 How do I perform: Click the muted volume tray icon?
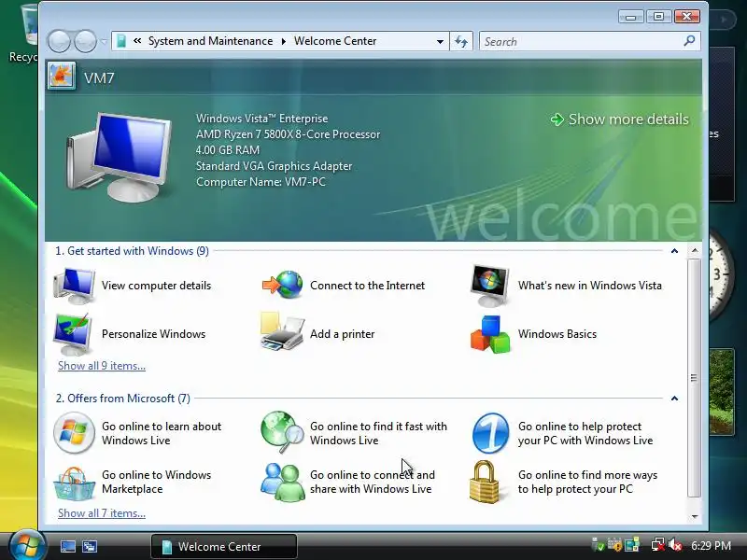(674, 545)
